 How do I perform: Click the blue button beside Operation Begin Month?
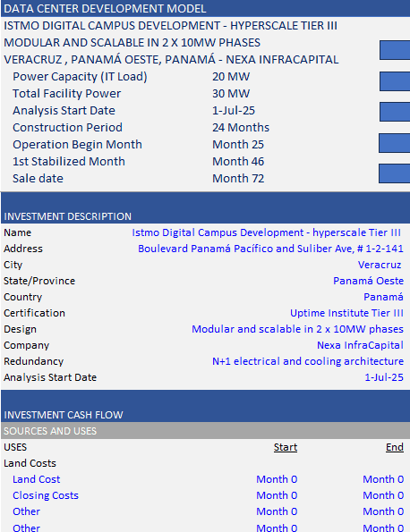[x=395, y=143]
